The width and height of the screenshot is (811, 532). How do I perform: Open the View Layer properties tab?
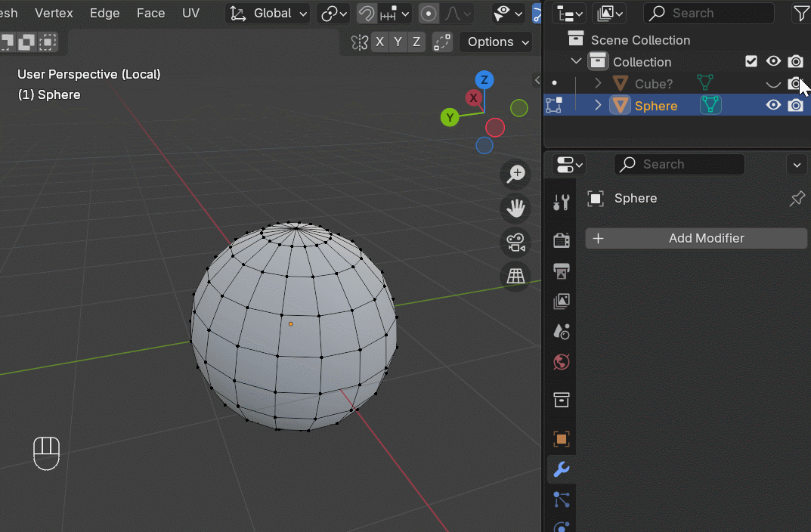click(x=561, y=301)
